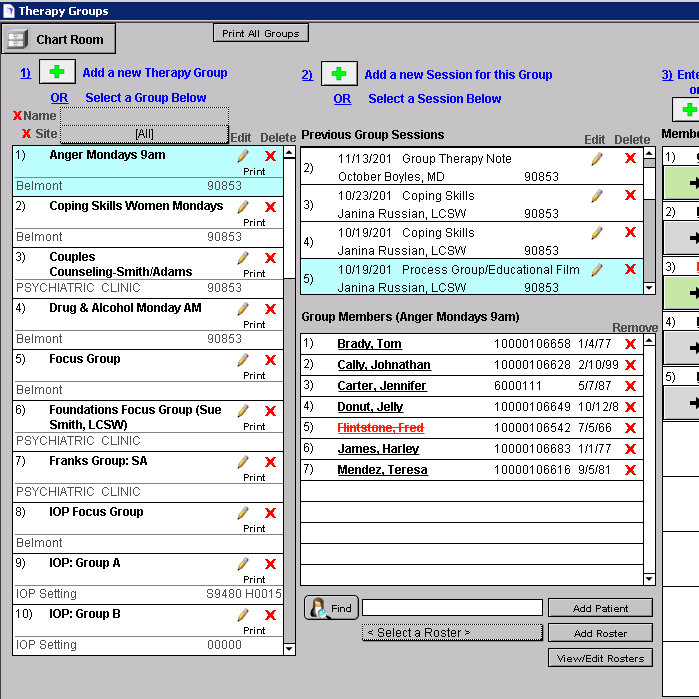This screenshot has height=699, width=699.
Task: Edit the Anger Mondays 9am group pencil
Action: click(x=242, y=156)
